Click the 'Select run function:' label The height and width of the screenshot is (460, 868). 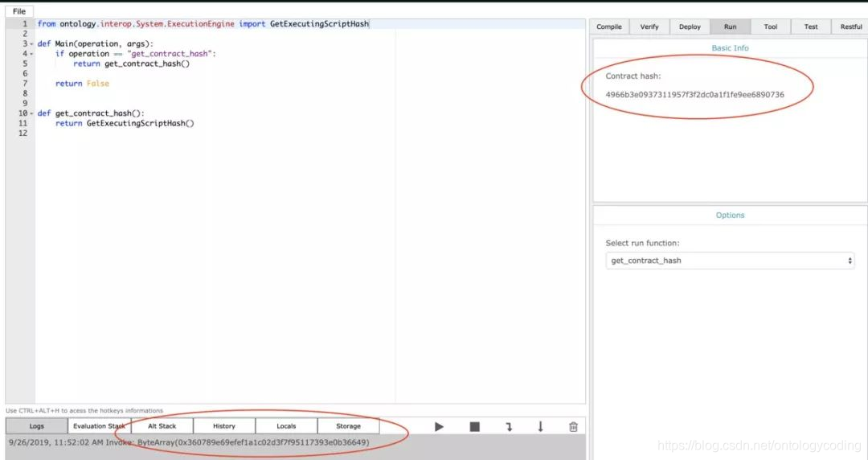coord(642,243)
